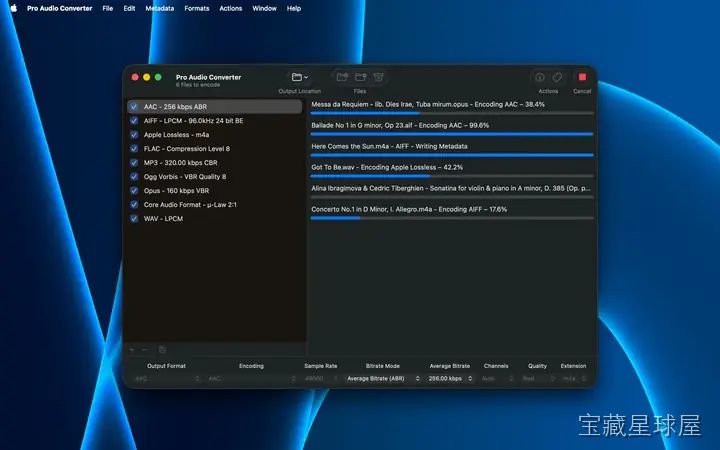
Task: Select the Ogg Vorbis - VBR Quality 8 row
Action: (214, 177)
